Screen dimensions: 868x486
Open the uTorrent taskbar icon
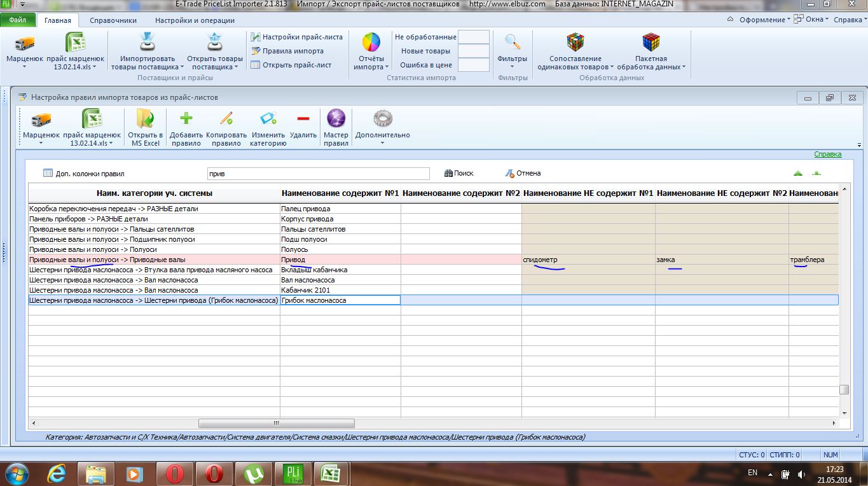tap(254, 474)
